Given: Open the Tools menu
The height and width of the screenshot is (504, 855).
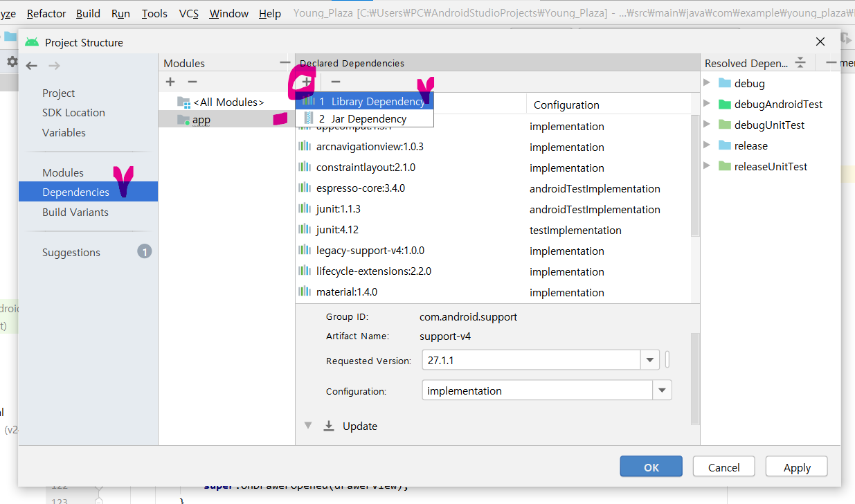Looking at the screenshot, I should tap(154, 14).
